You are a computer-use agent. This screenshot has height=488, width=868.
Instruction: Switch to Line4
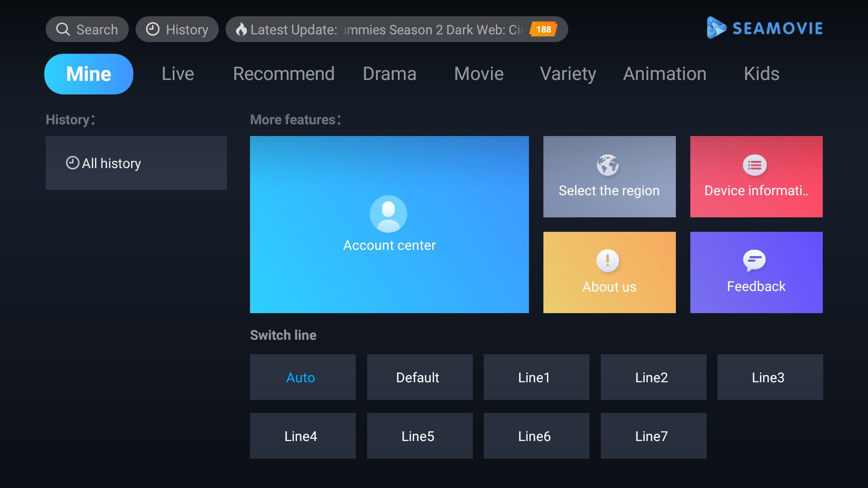click(x=303, y=436)
